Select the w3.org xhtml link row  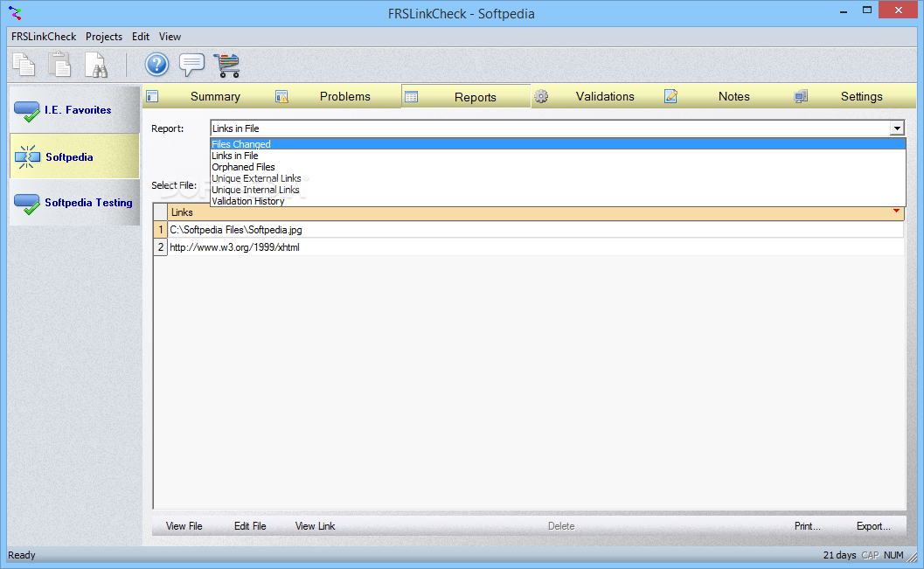(x=536, y=247)
